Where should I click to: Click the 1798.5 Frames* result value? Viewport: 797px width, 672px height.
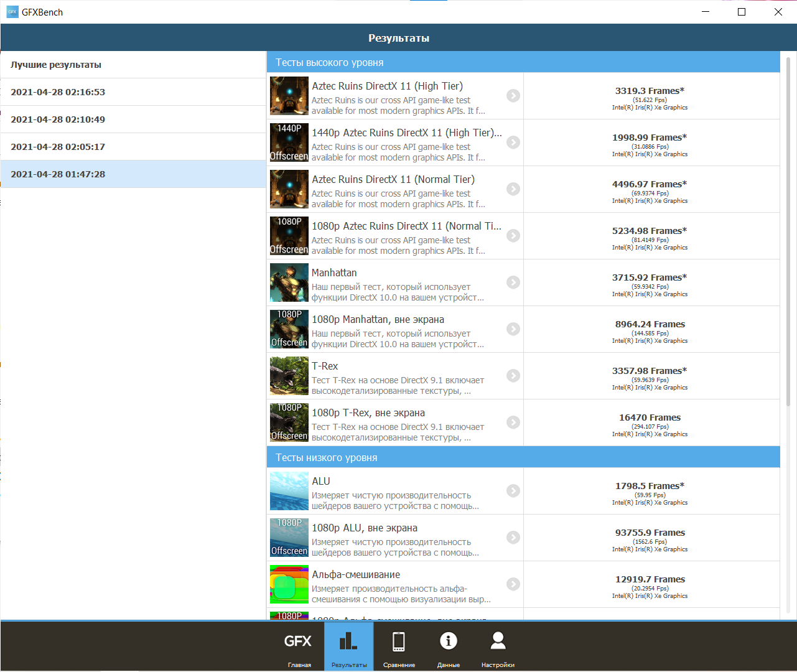click(x=650, y=486)
